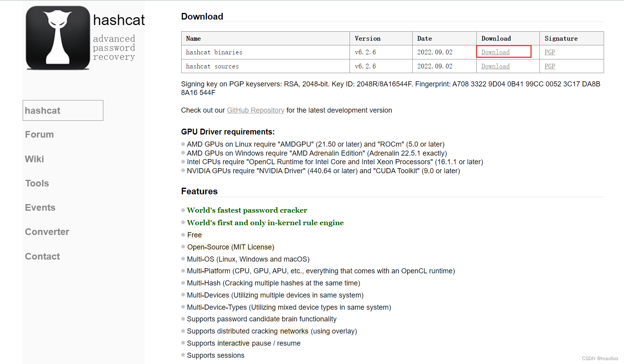624x364 pixels.
Task: Go to the Wiki page
Action: (x=34, y=159)
